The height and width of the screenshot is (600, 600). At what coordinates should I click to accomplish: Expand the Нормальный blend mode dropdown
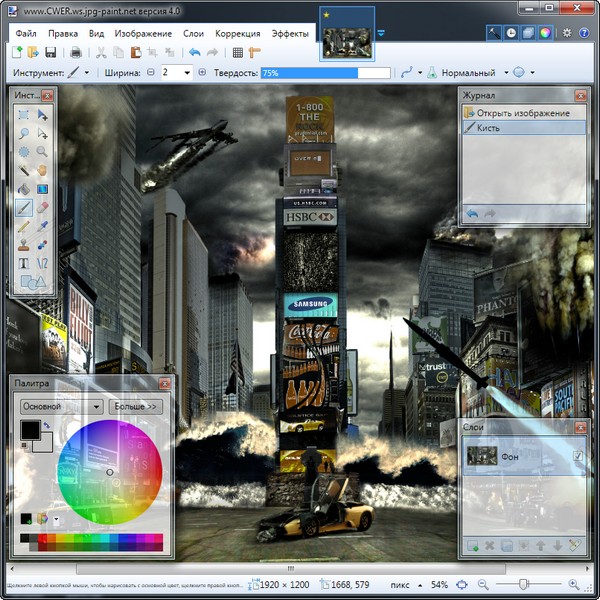click(468, 73)
